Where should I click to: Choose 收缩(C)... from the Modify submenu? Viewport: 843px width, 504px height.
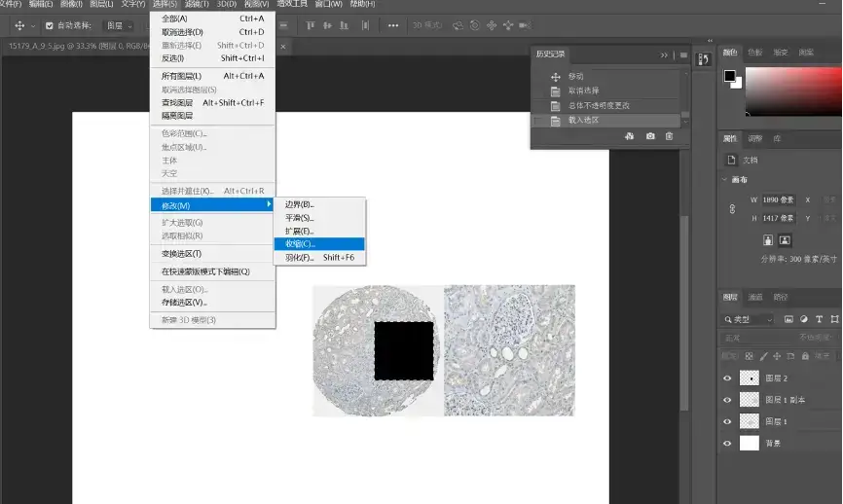click(x=300, y=244)
